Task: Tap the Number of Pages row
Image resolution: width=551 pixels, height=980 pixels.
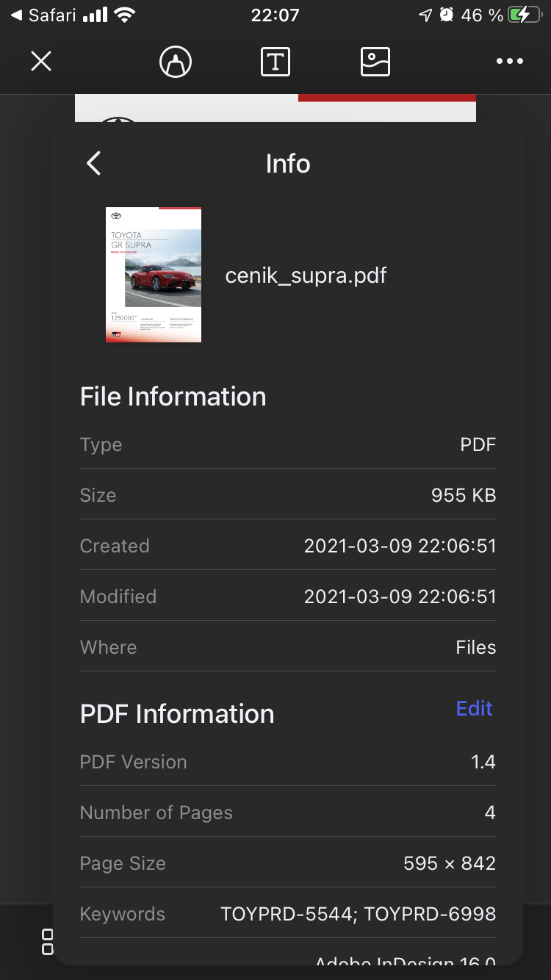Action: pyautogui.click(x=288, y=813)
